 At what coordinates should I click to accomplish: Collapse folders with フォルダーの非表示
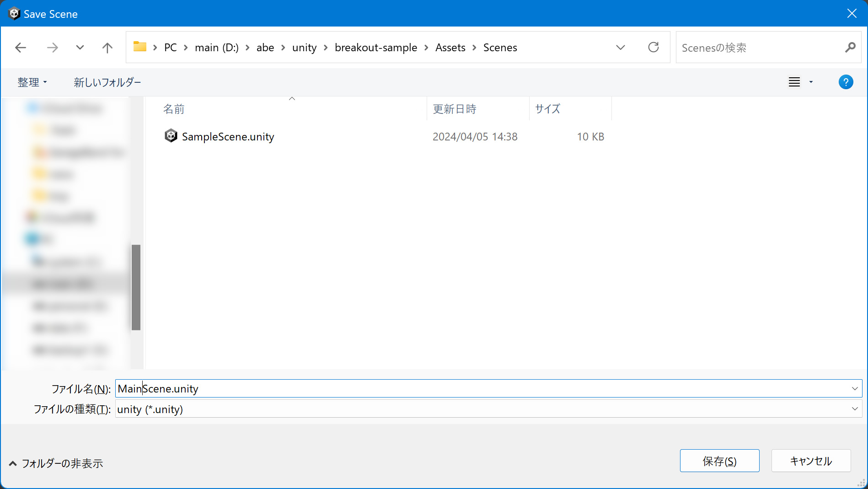click(56, 463)
